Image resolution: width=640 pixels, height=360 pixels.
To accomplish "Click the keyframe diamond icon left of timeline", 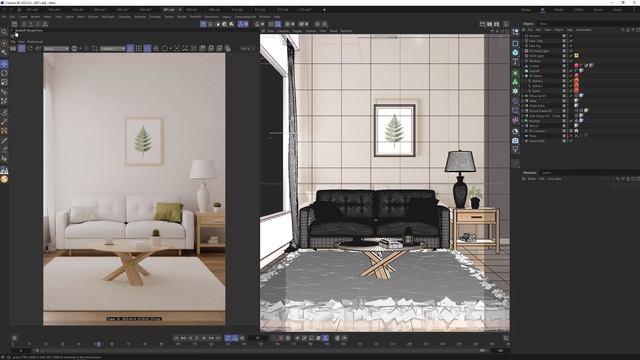I will click(14, 338).
